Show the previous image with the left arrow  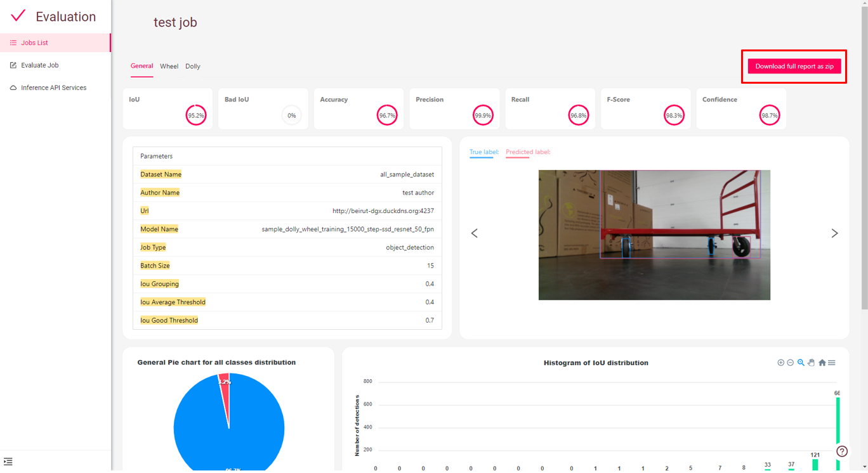(474, 233)
